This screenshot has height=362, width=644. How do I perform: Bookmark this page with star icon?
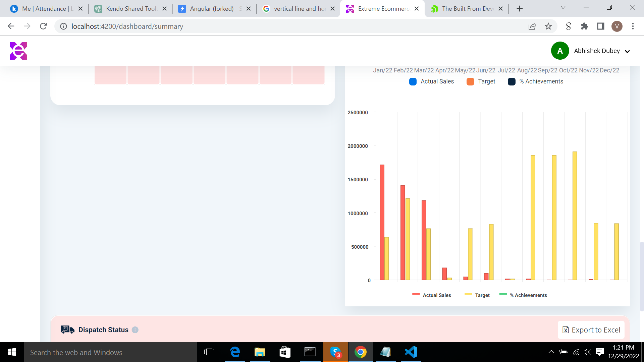pos(548,26)
